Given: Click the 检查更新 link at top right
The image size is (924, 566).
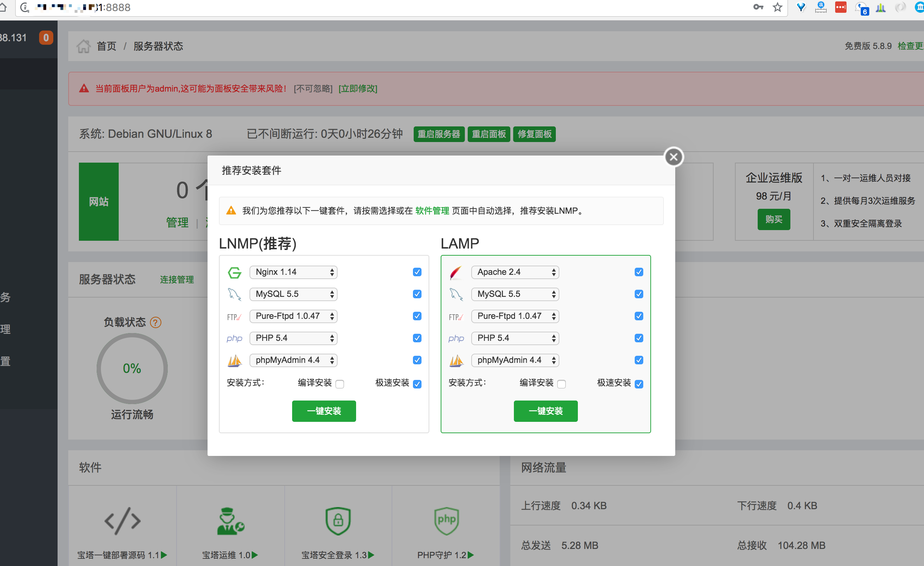Looking at the screenshot, I should point(910,46).
